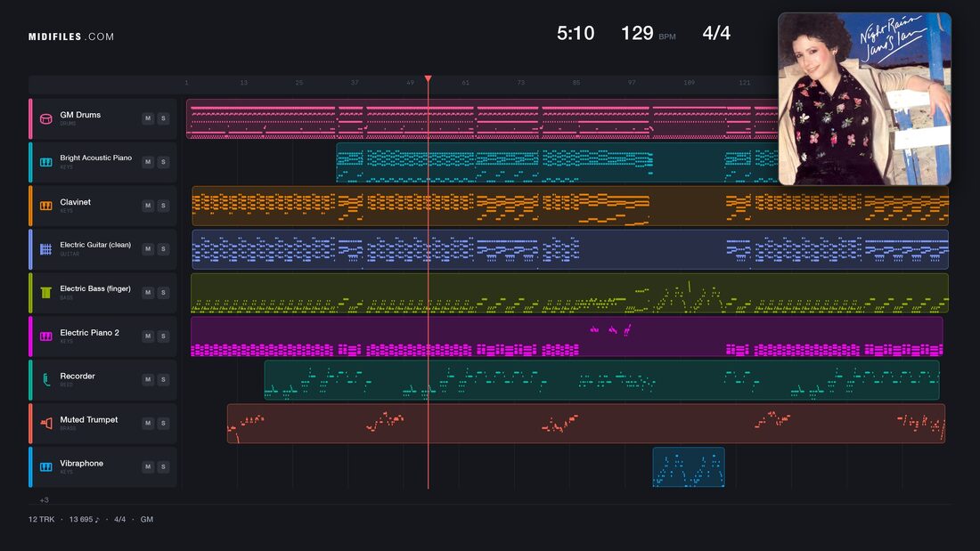This screenshot has width=980, height=551.
Task: Mute the Muted Trumpet track
Action: [148, 423]
